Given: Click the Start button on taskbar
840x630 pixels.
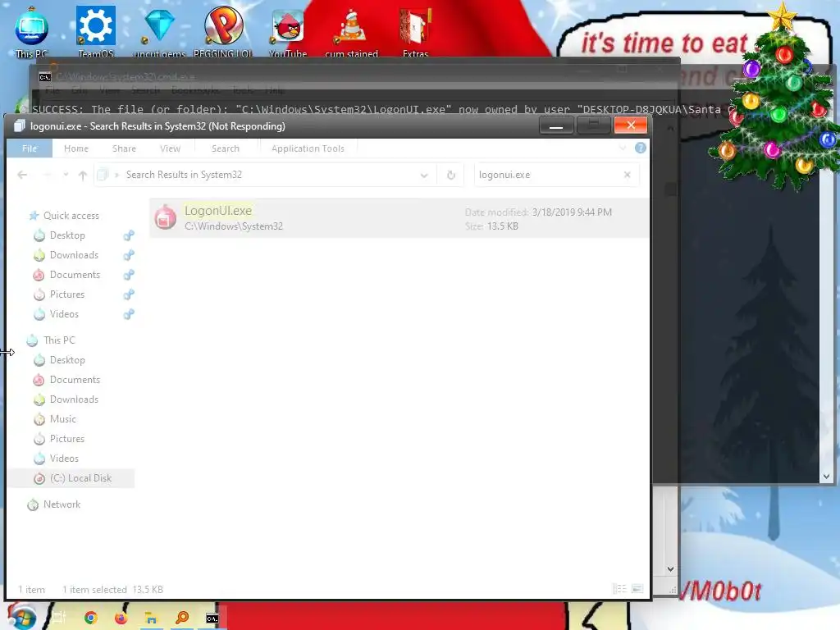Looking at the screenshot, I should pos(21,617).
